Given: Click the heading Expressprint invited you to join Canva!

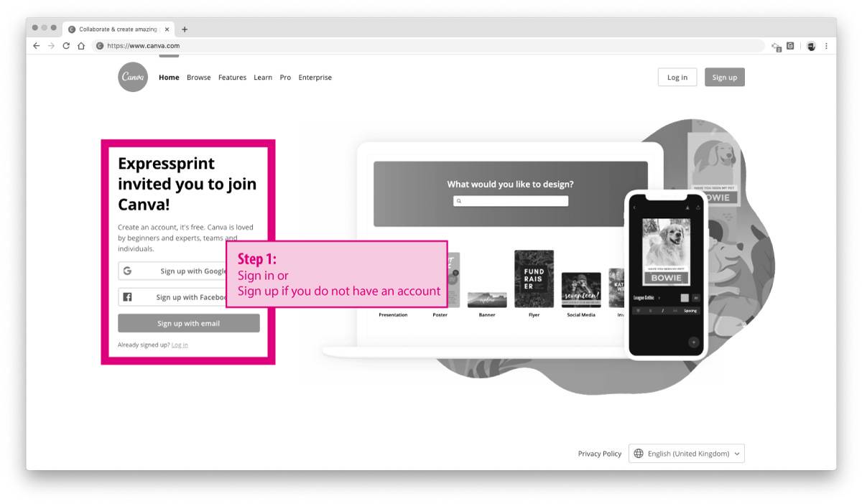Looking at the screenshot, I should point(187,184).
